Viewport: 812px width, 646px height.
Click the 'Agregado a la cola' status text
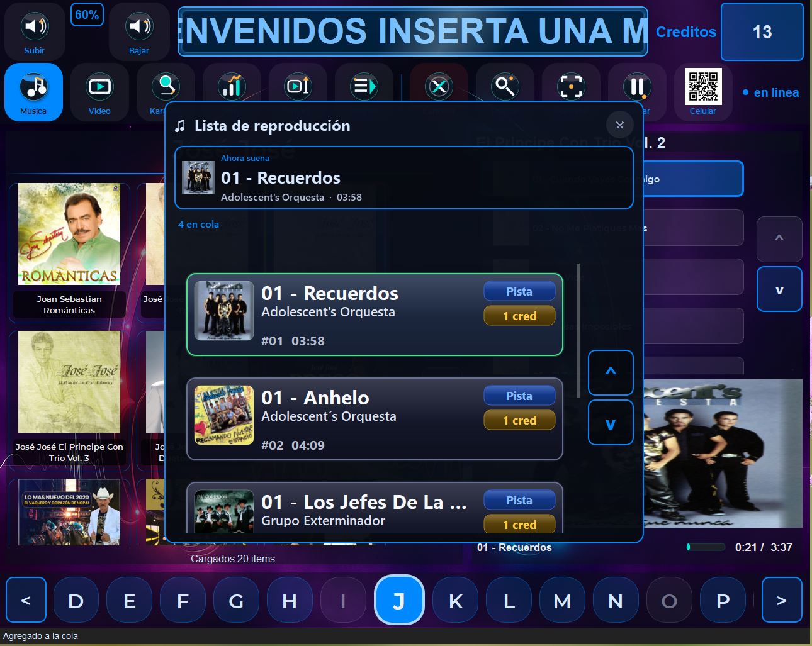(x=40, y=636)
